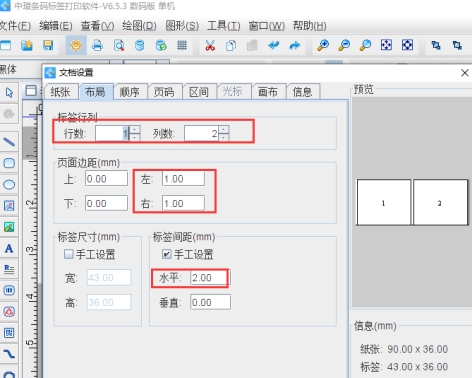Open the 绘图(D) menu
473x378 pixels.
[x=139, y=26]
